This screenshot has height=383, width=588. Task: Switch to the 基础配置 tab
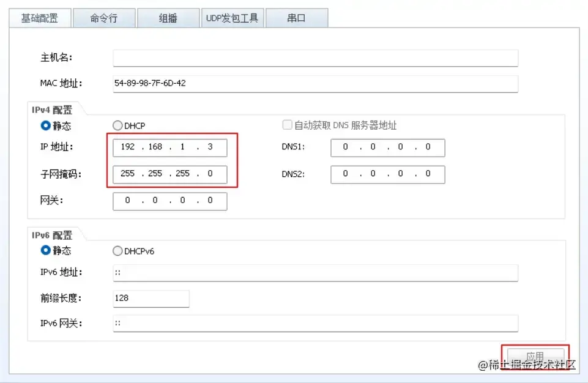coord(40,18)
